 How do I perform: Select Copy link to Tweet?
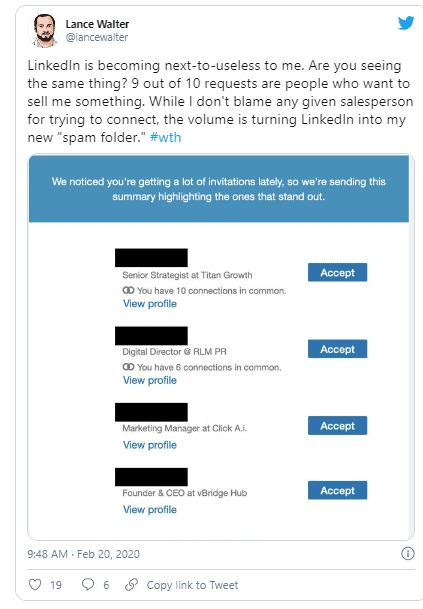click(192, 585)
